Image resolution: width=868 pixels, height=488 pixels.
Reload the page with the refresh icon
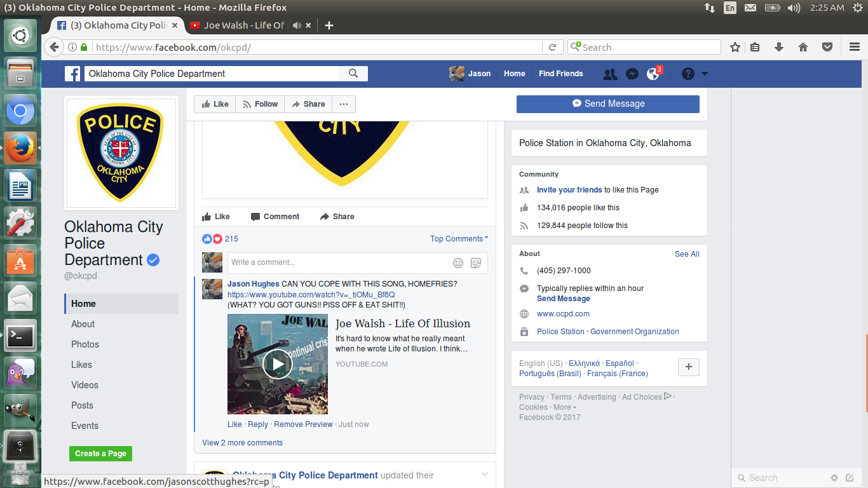click(552, 47)
